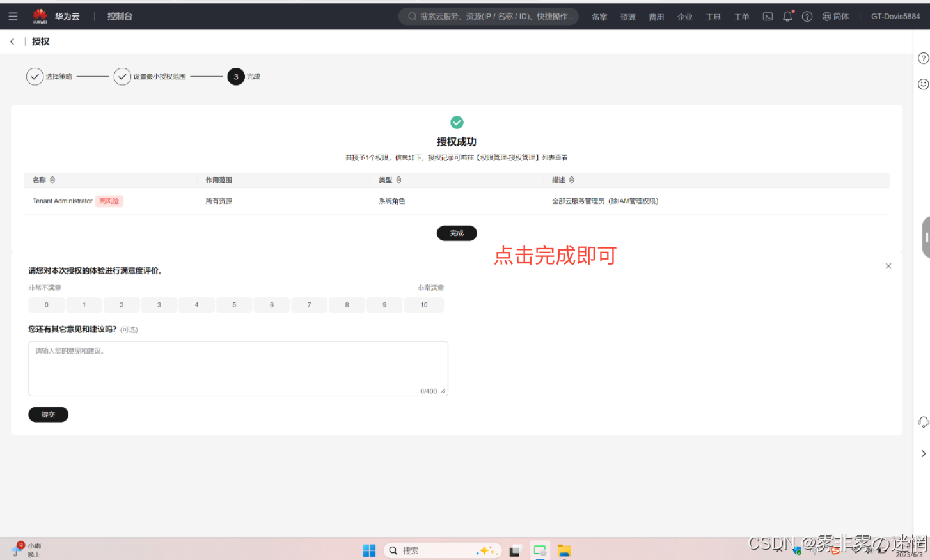This screenshot has height=560, width=930.
Task: Open the right sidebar smiley feedback icon
Action: point(923,84)
